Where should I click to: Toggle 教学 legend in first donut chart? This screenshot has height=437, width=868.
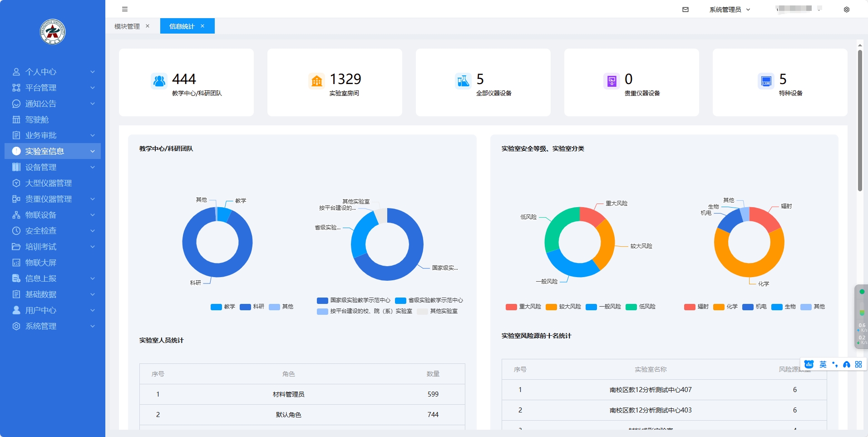point(223,307)
